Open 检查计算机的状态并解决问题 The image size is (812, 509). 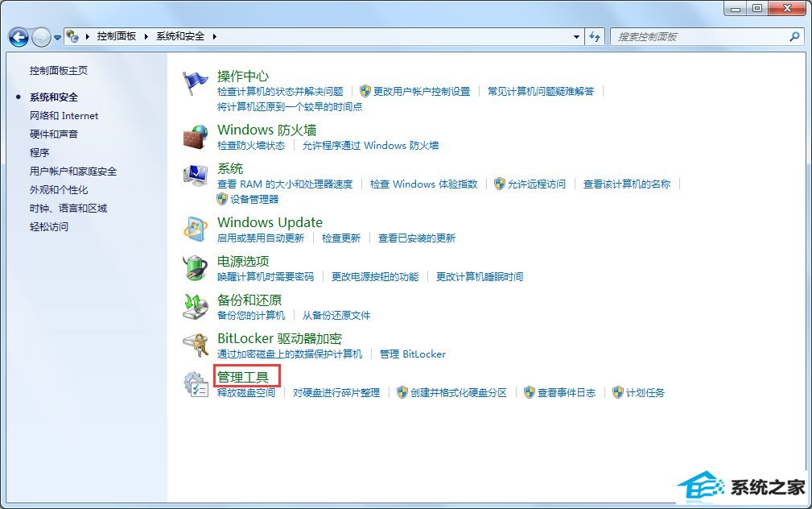[280, 91]
